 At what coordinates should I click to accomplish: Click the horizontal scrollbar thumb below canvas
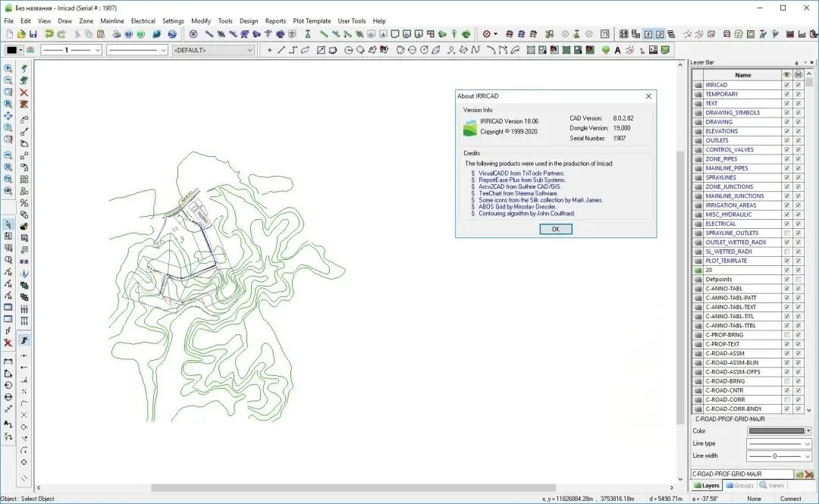tap(353, 488)
